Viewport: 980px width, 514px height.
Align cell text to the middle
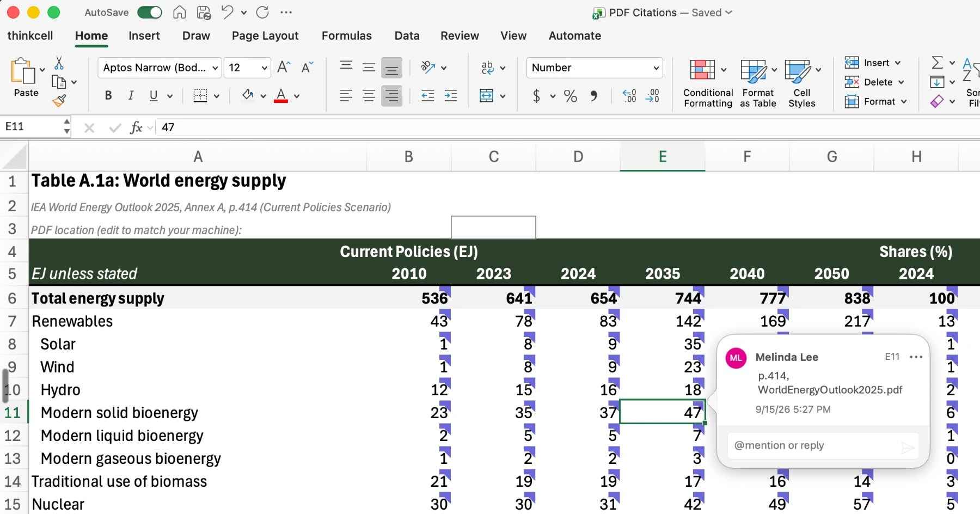point(369,67)
